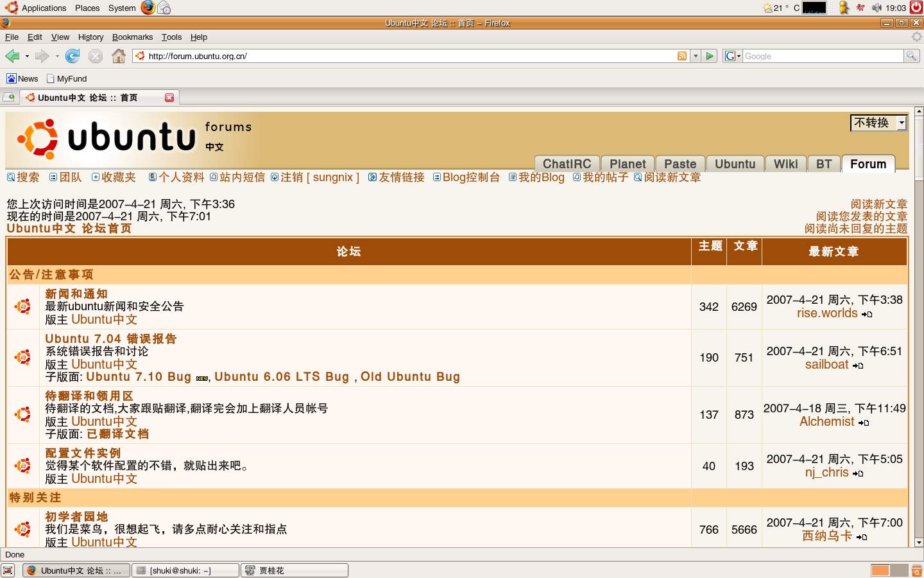Open the Back history dropdown arrow
924x578 pixels.
27,57
